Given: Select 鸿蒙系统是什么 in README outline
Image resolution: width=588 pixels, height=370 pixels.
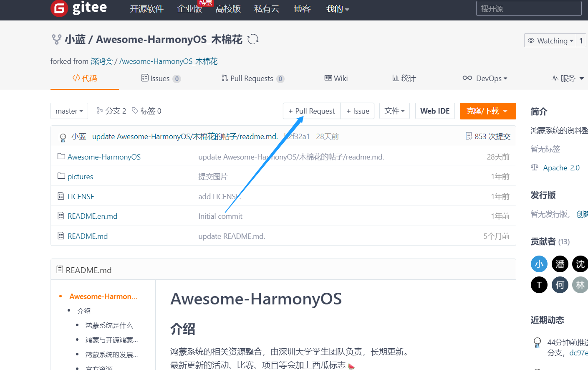Looking at the screenshot, I should 109,325.
